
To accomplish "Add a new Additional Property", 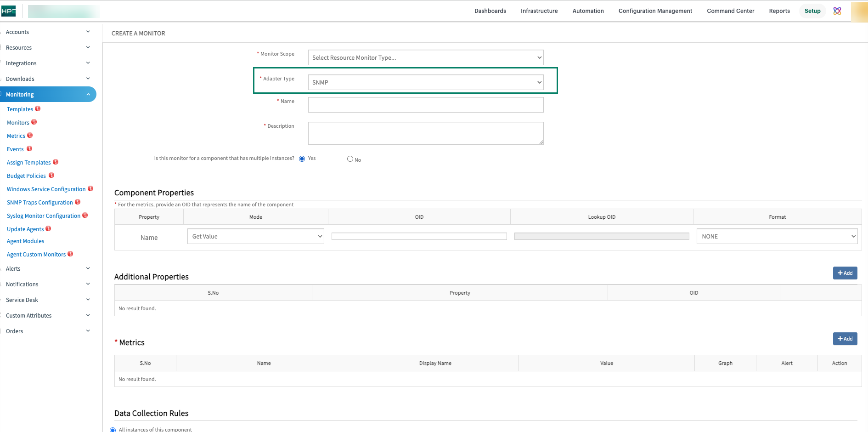I will pos(845,273).
